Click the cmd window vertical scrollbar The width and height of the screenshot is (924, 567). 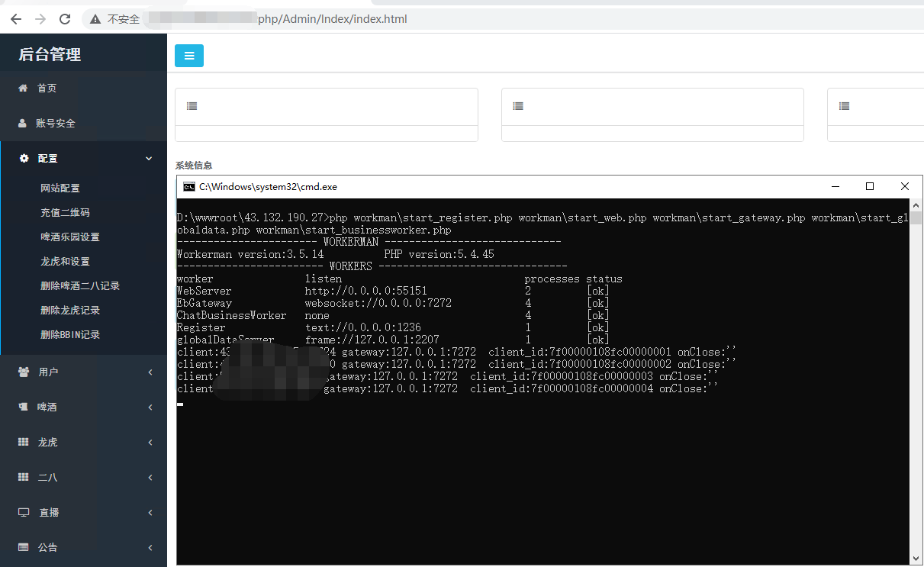pos(915,382)
